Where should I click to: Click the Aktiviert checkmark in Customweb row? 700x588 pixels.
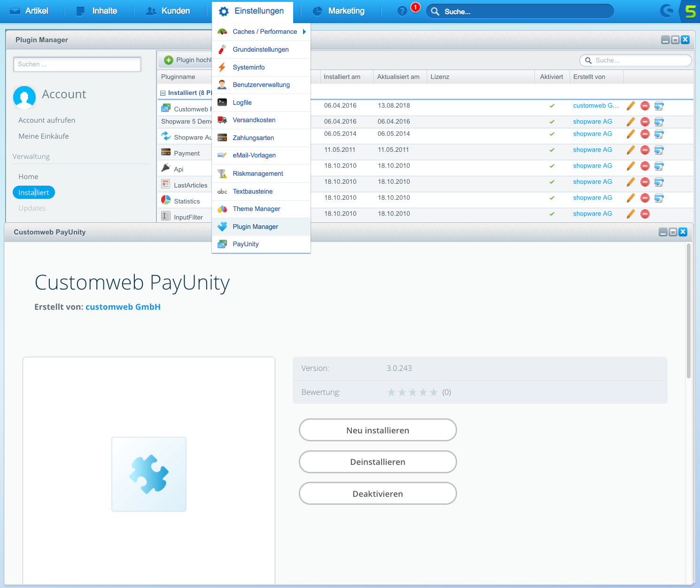click(x=552, y=106)
